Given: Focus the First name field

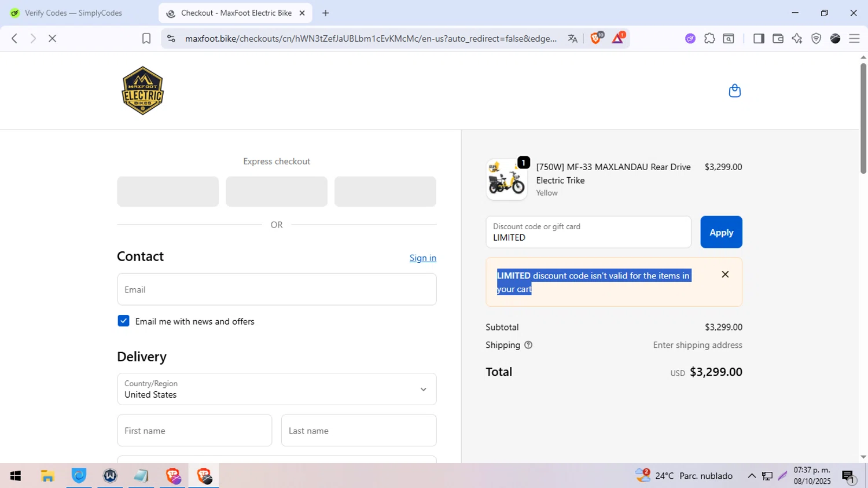Looking at the screenshot, I should tap(194, 430).
